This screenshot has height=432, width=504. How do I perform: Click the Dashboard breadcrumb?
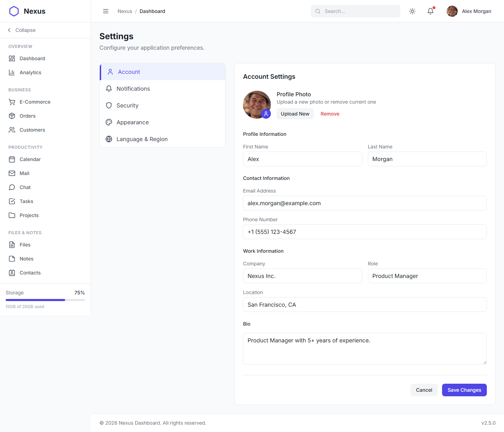[152, 11]
